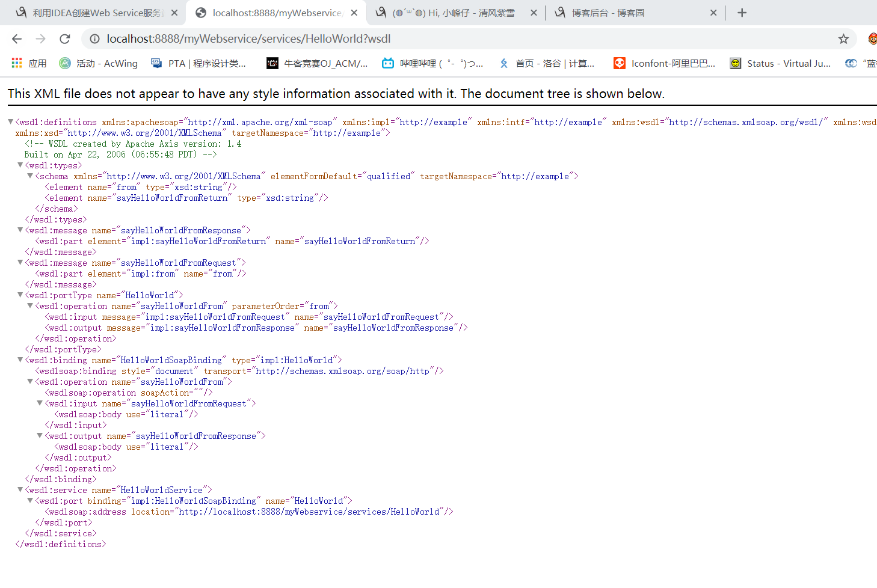The height and width of the screenshot is (588, 877).
Task: Collapse the wsdl:output sayHelloWorldFromResponse node
Action: [40, 435]
